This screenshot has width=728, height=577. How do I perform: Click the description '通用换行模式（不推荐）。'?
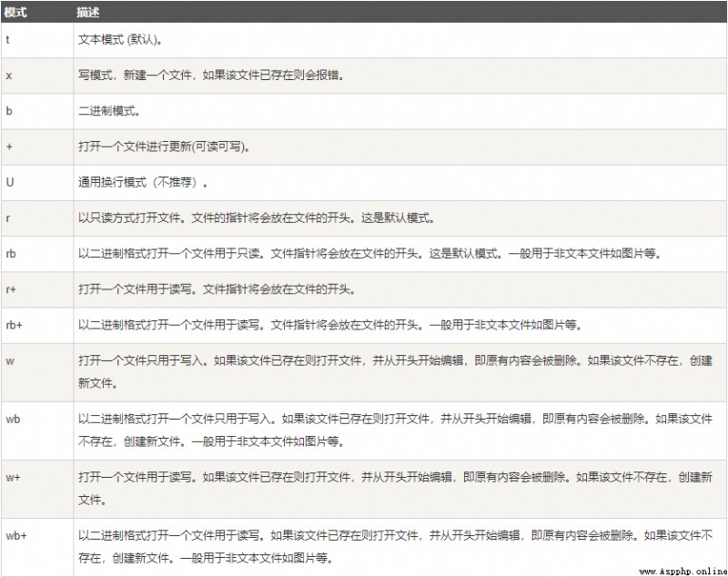(143, 182)
